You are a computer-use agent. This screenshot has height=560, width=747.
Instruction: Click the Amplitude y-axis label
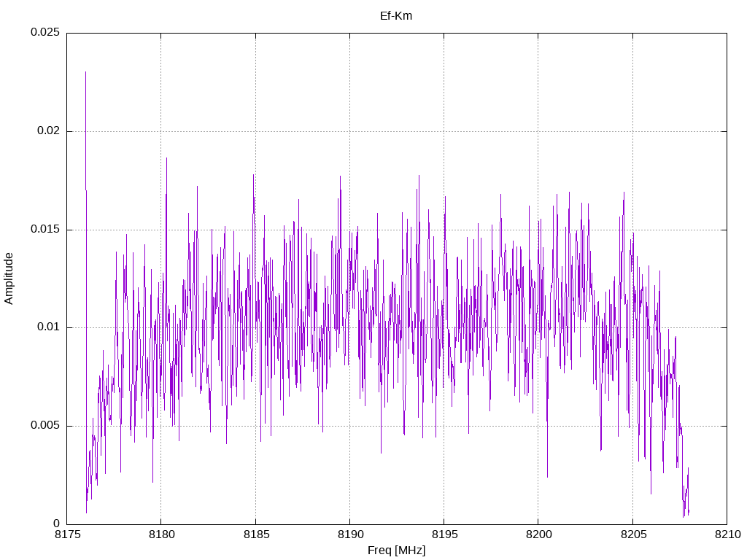coord(9,279)
